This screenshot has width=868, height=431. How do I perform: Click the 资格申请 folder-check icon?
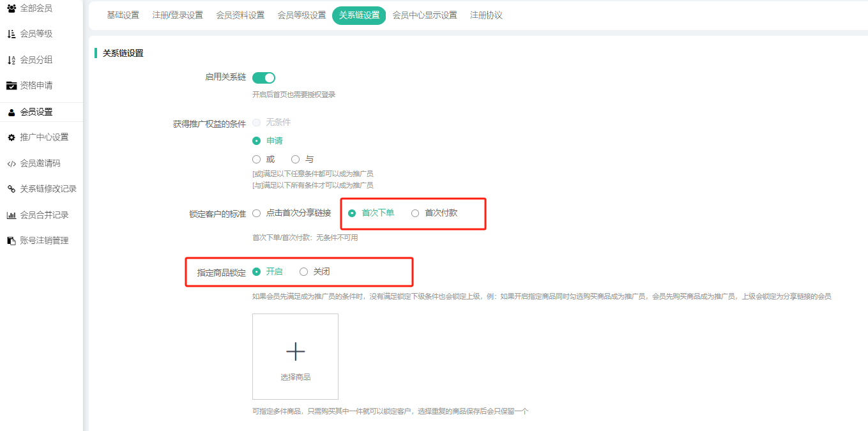click(x=11, y=86)
